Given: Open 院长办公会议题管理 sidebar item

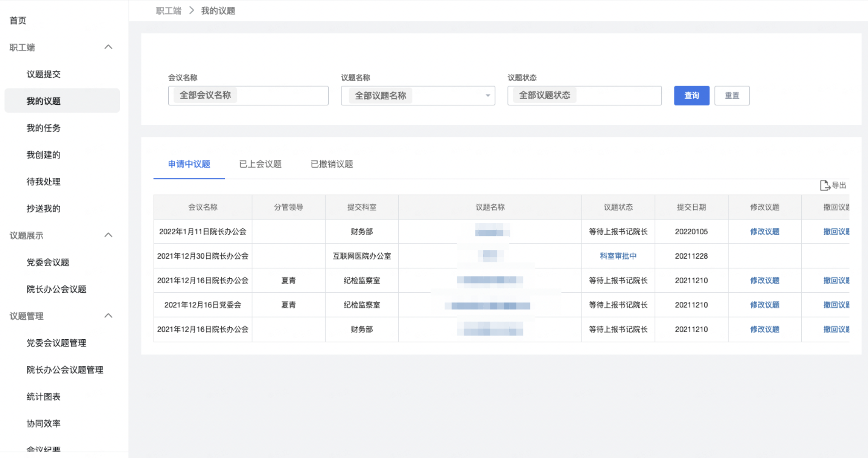Looking at the screenshot, I should point(65,370).
